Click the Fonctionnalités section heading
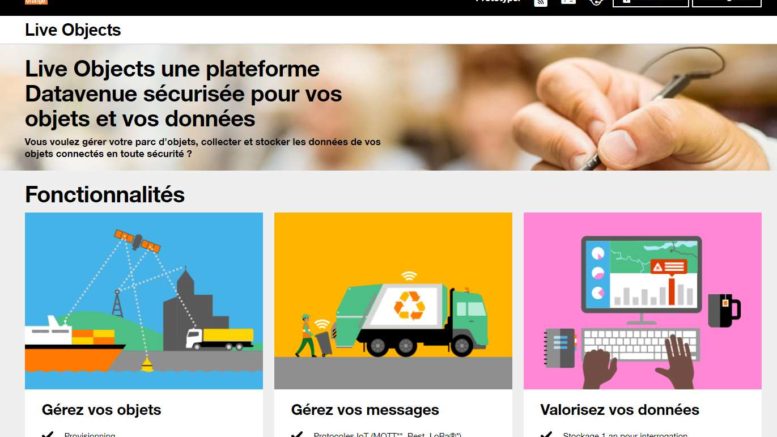Image resolution: width=777 pixels, height=437 pixels. point(105,195)
